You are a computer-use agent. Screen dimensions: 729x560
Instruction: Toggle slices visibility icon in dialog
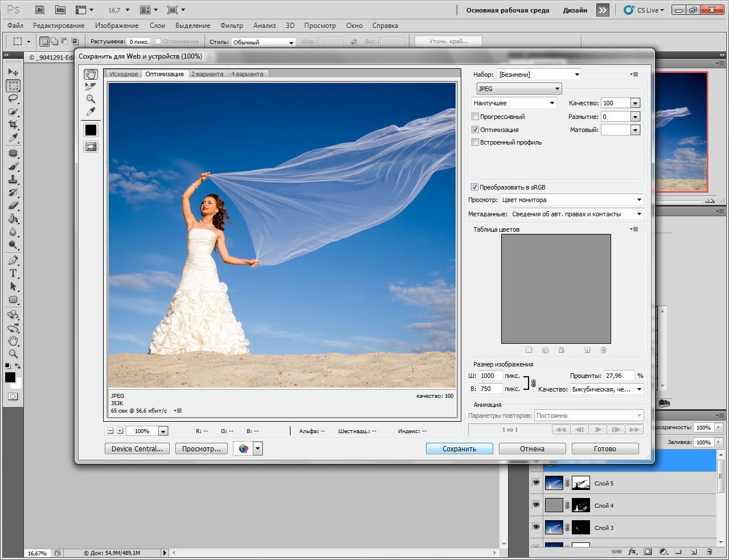point(91,147)
